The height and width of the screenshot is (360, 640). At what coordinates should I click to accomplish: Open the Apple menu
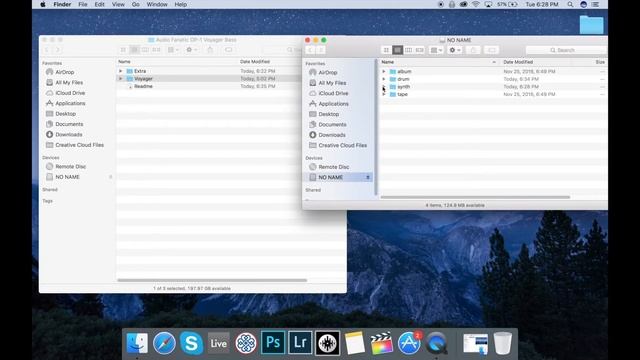coord(43,4)
